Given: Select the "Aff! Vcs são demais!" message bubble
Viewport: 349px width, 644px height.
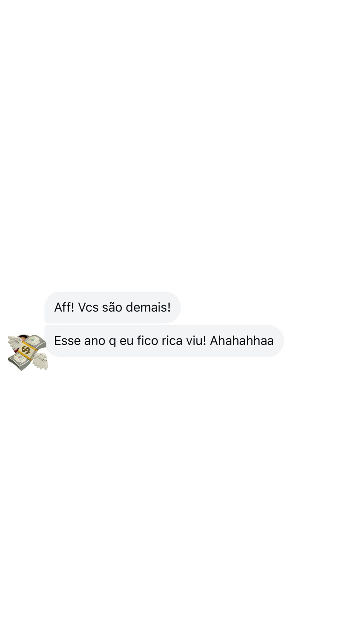Looking at the screenshot, I should click(112, 307).
